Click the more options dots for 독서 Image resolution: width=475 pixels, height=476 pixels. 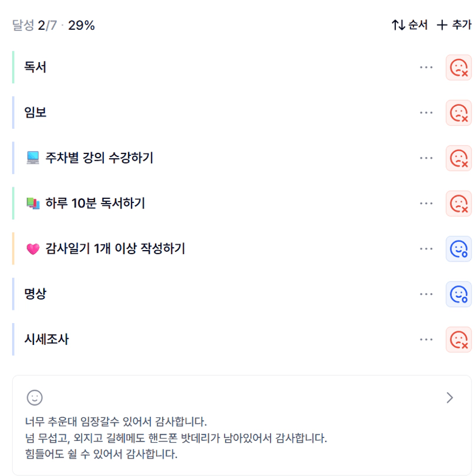426,67
